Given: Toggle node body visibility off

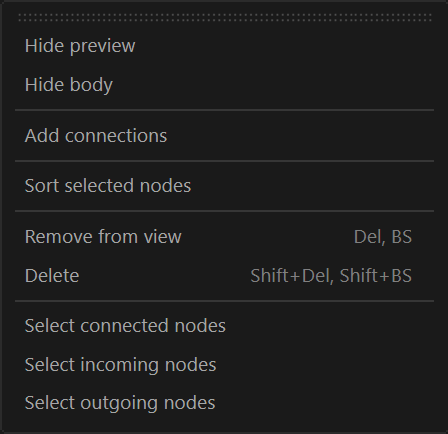Looking at the screenshot, I should click(224, 85).
